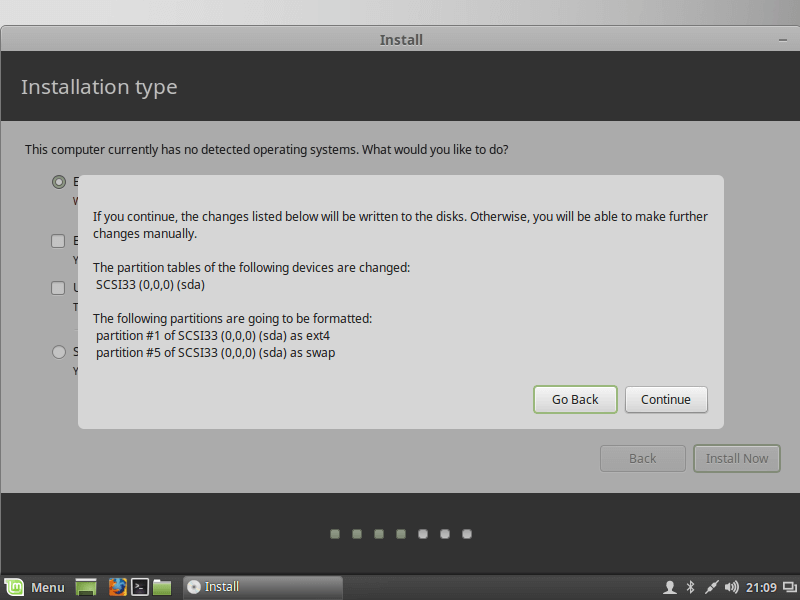The image size is (800, 600).
Task: Confirm disk changes with Continue button
Action: pyautogui.click(x=666, y=399)
